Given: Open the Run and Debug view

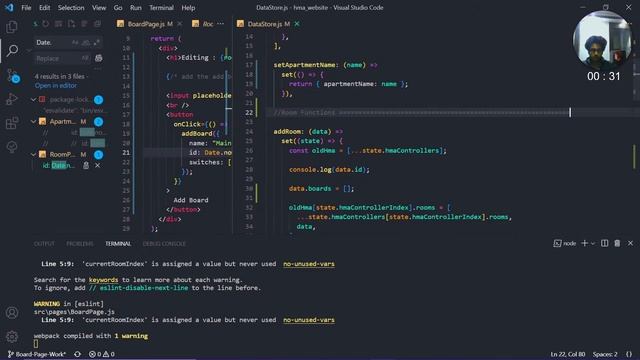Looking at the screenshot, I should (12, 99).
